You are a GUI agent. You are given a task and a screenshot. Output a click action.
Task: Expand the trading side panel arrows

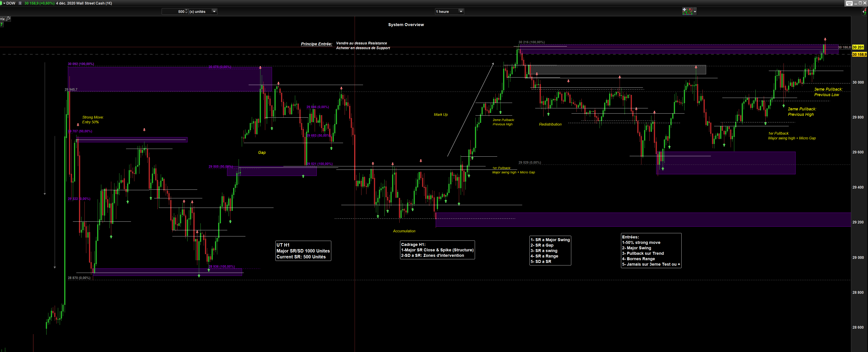865,11
